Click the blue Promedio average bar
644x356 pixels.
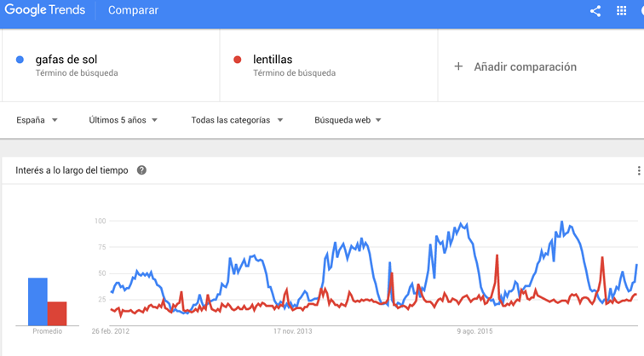[37, 301]
